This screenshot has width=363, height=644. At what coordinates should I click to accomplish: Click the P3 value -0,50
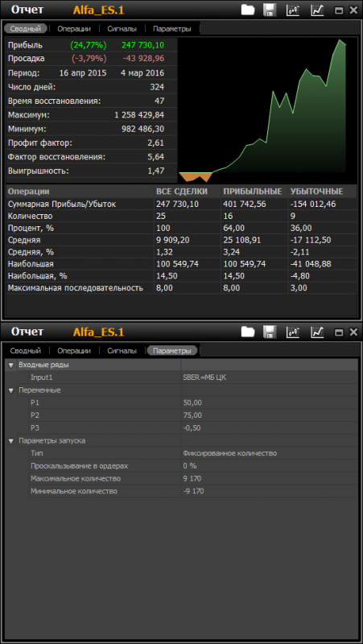click(x=192, y=428)
